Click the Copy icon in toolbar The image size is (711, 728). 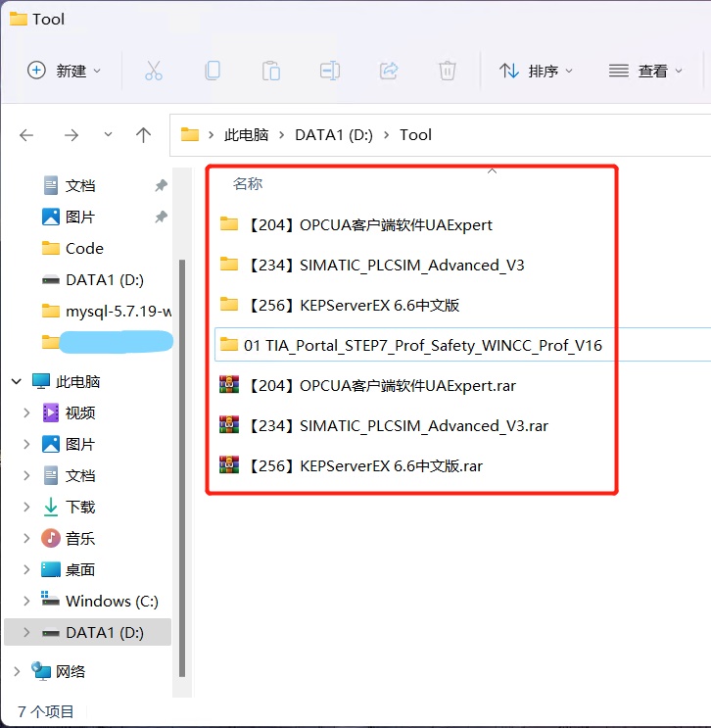pos(213,71)
